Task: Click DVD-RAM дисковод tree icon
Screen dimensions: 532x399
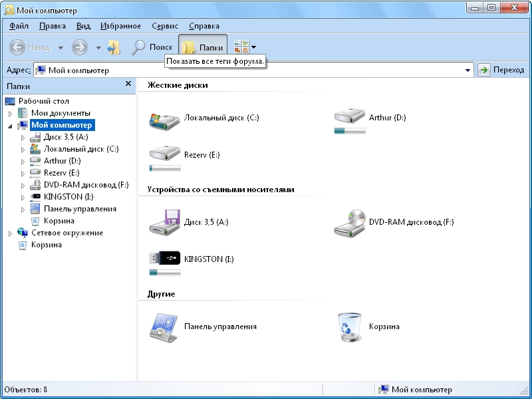Action: [35, 185]
